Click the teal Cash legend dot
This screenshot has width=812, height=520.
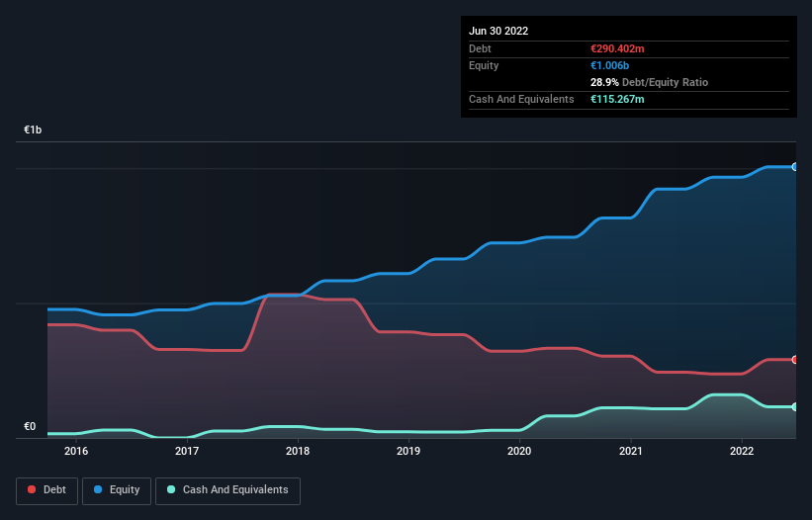(x=171, y=489)
